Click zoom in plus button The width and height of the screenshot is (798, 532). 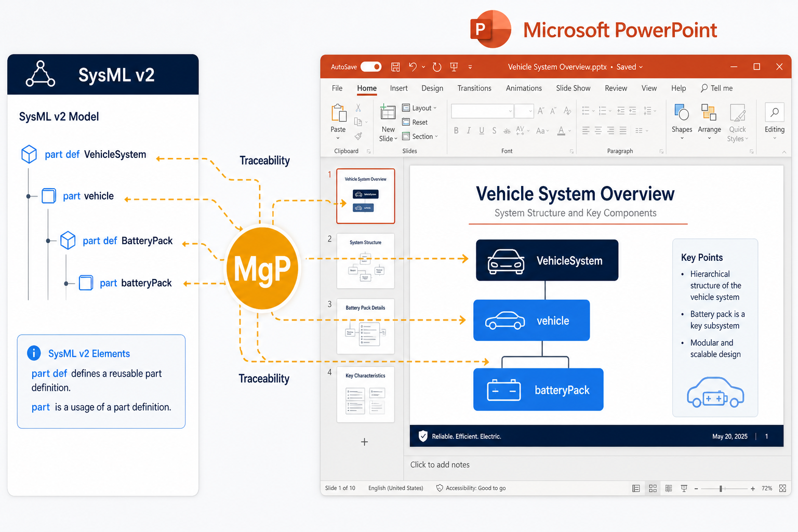[753, 489]
